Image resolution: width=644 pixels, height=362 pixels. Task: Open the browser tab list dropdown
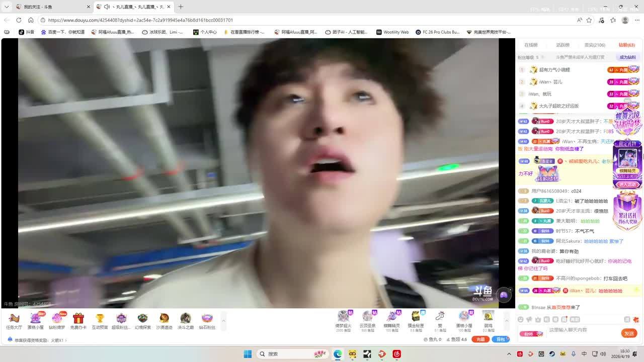[7, 7]
